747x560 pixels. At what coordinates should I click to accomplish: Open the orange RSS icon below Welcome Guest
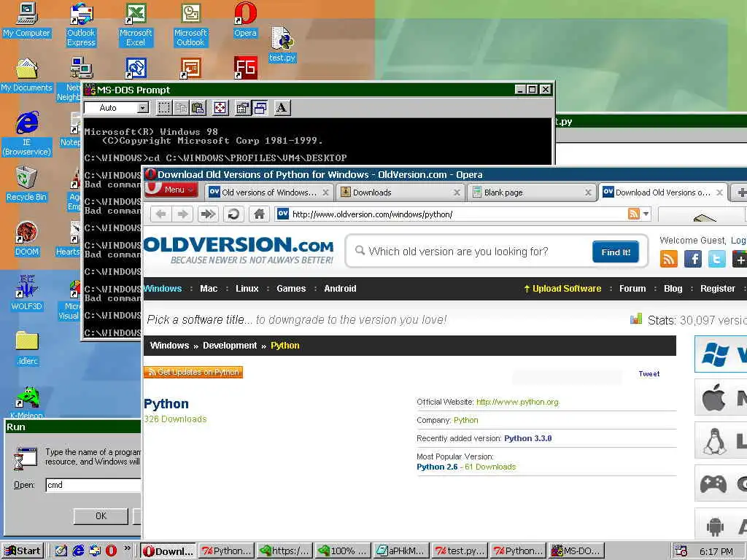point(669,260)
